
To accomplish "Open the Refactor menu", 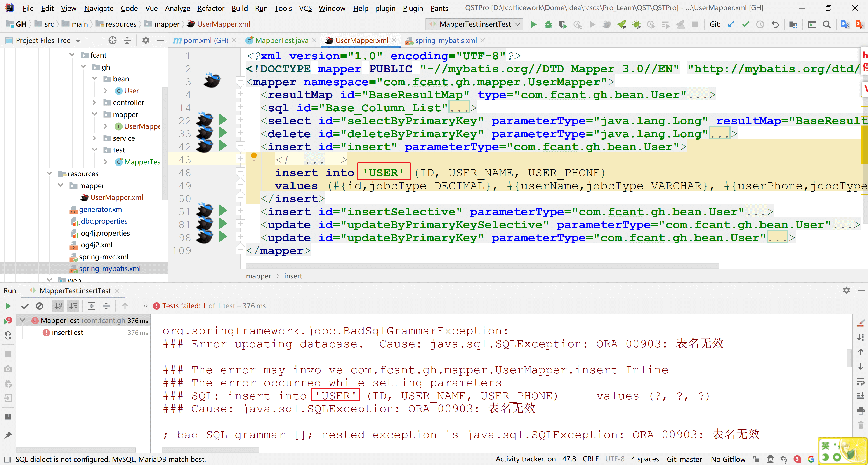I will pyautogui.click(x=211, y=8).
